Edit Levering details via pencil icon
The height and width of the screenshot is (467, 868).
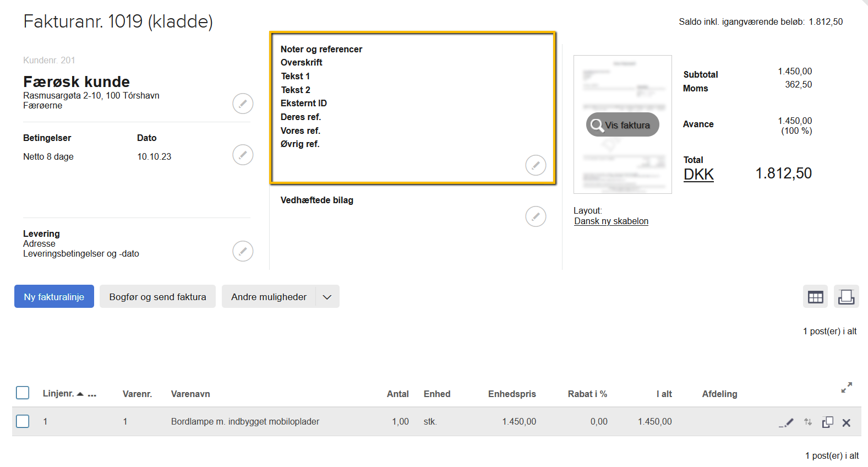coord(243,251)
